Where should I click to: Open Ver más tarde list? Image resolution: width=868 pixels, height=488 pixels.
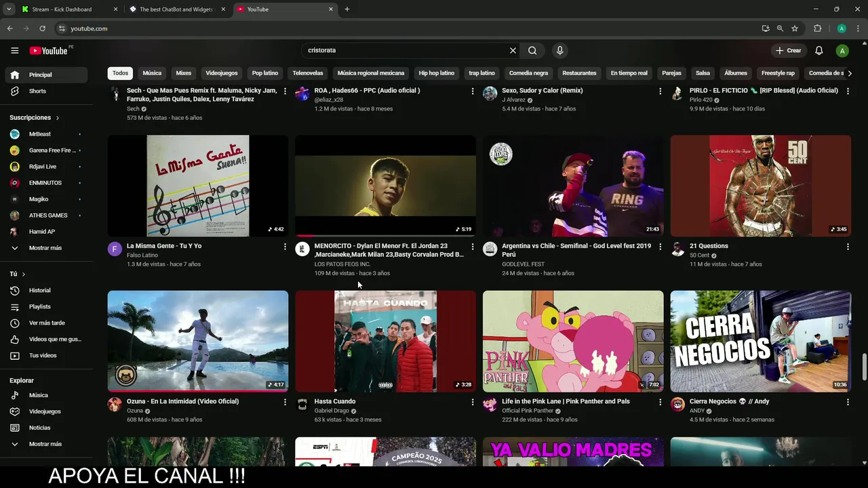[x=45, y=323]
